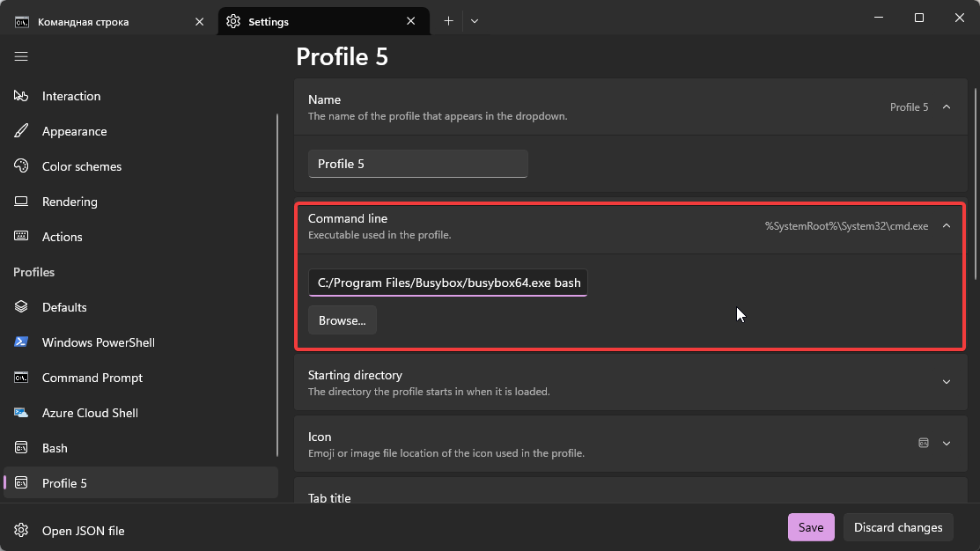Image resolution: width=980 pixels, height=551 pixels.
Task: Click the Windows PowerShell profile icon
Action: pos(22,342)
